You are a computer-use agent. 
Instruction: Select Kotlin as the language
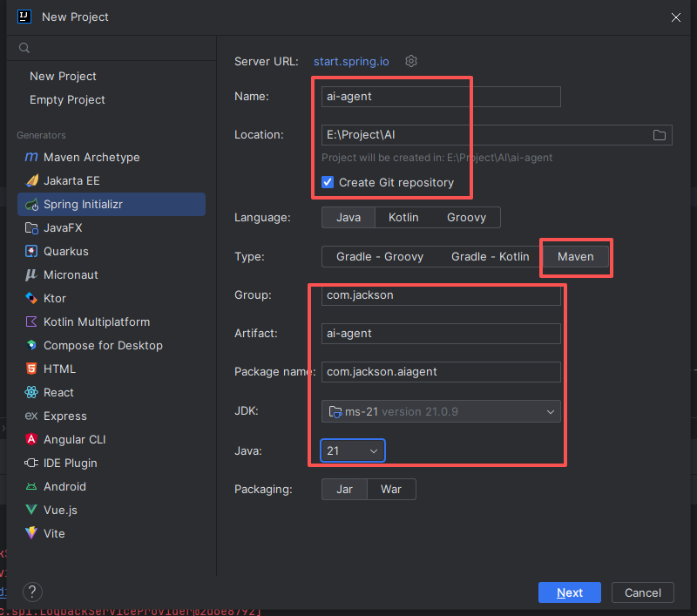tap(403, 217)
